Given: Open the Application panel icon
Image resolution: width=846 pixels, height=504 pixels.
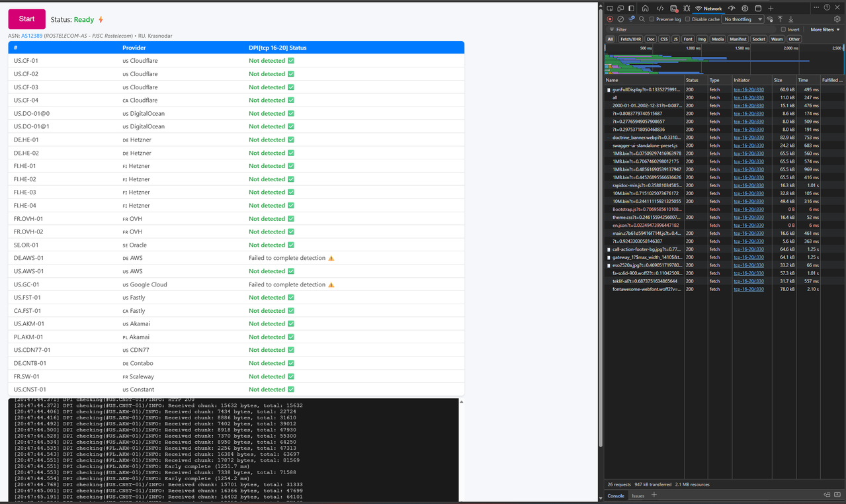Looking at the screenshot, I should pyautogui.click(x=758, y=9).
